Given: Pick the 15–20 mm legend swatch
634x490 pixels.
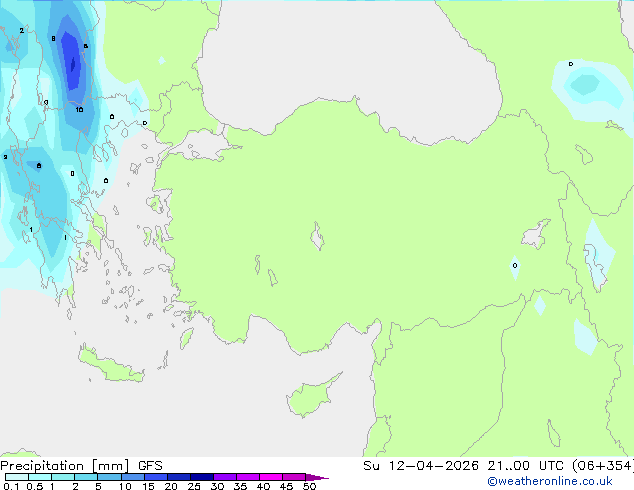Looking at the screenshot, I should coord(155,477).
